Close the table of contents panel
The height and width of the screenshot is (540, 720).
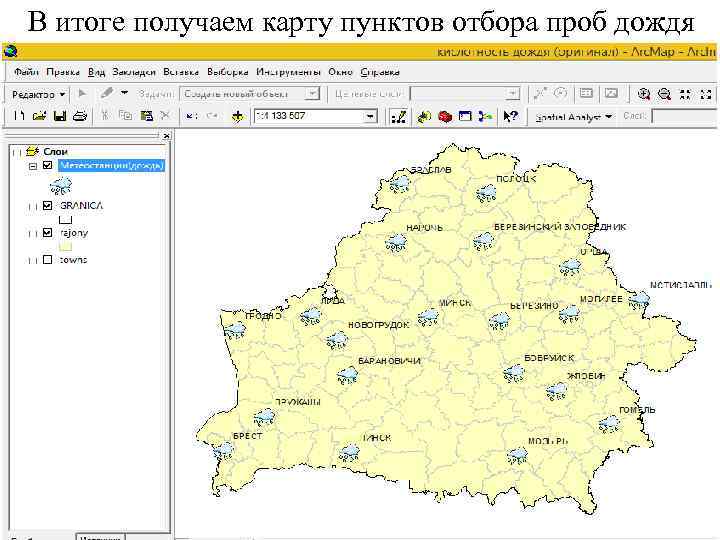[x=166, y=135]
